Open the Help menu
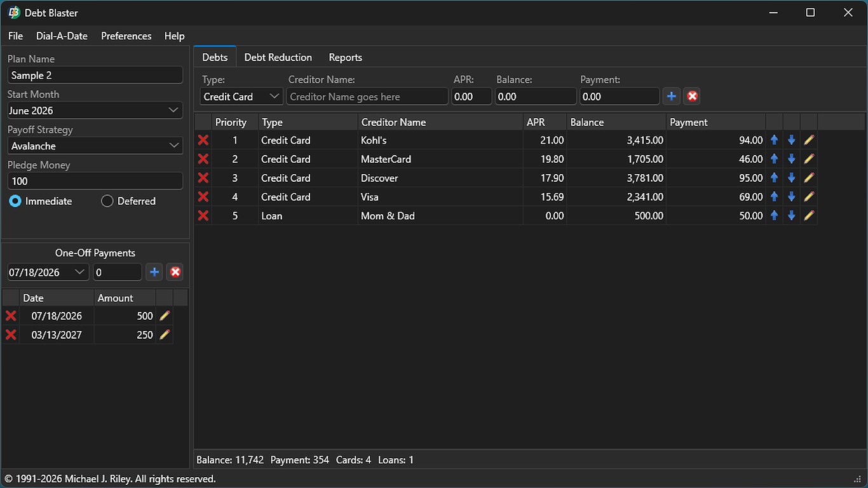868x488 pixels. pos(174,36)
